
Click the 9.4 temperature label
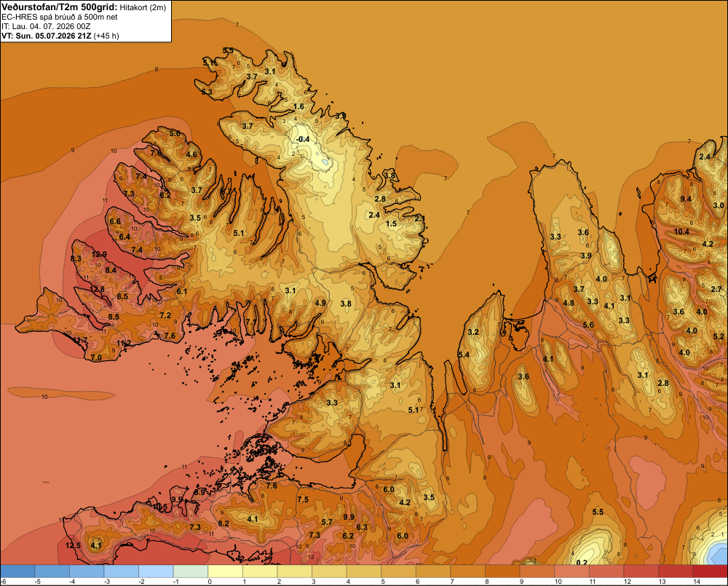tap(685, 199)
